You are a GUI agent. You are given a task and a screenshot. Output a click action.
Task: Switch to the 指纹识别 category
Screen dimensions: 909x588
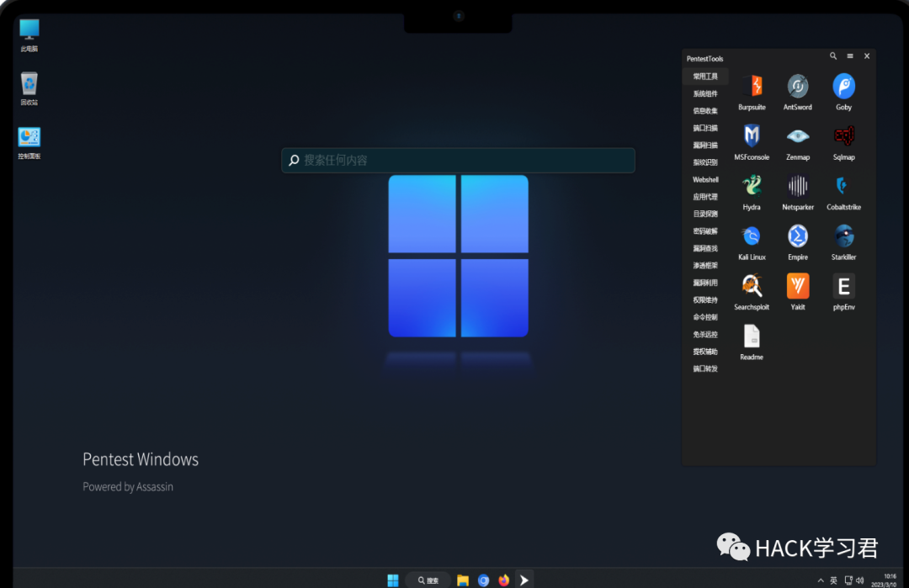[x=705, y=162]
